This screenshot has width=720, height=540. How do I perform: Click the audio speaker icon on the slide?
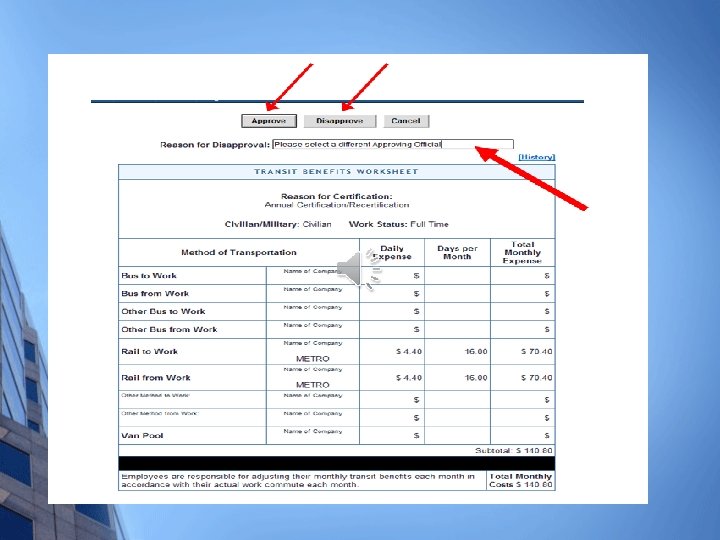(x=359, y=270)
